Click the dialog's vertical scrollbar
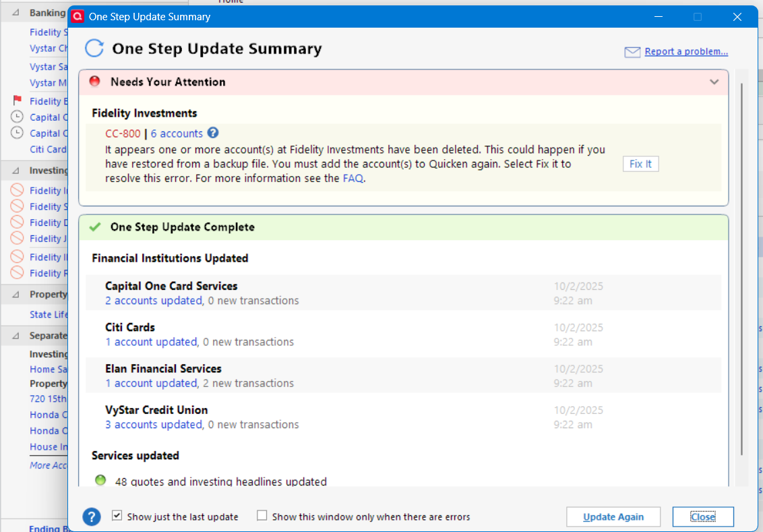The image size is (763, 532). (x=741, y=268)
